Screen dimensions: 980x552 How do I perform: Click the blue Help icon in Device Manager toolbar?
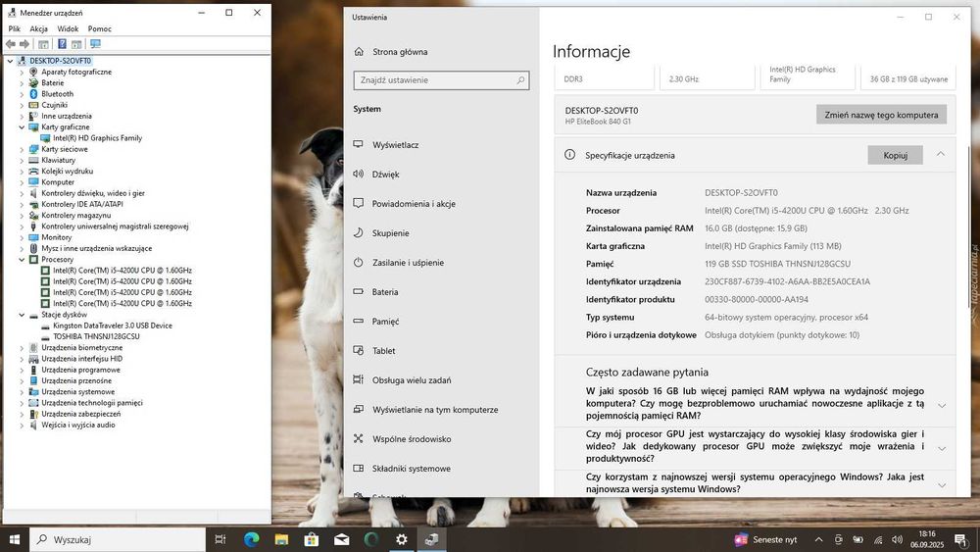[62, 44]
